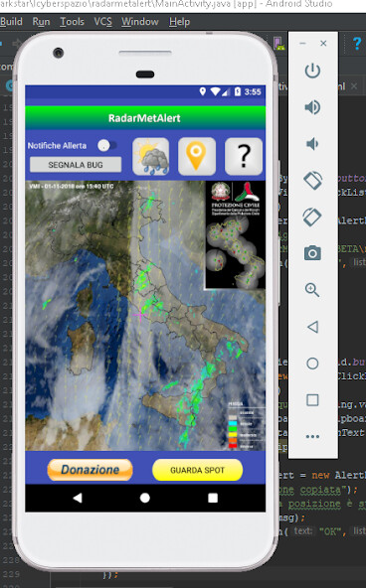Image resolution: width=366 pixels, height=588 pixels.
Task: Click the radar map color legend
Action: pyautogui.click(x=246, y=425)
